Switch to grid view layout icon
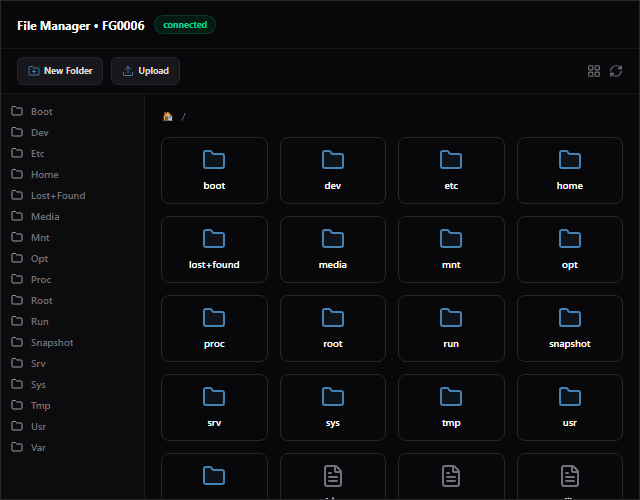 (x=593, y=71)
